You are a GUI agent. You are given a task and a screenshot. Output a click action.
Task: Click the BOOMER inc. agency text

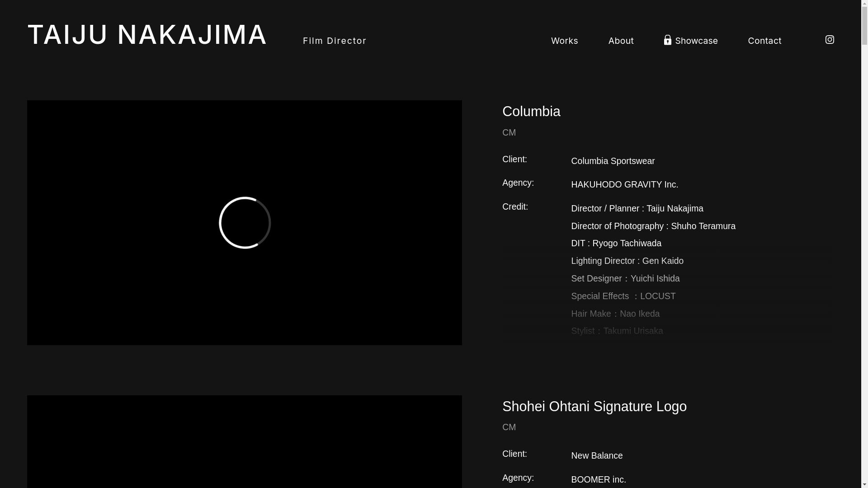click(x=598, y=479)
